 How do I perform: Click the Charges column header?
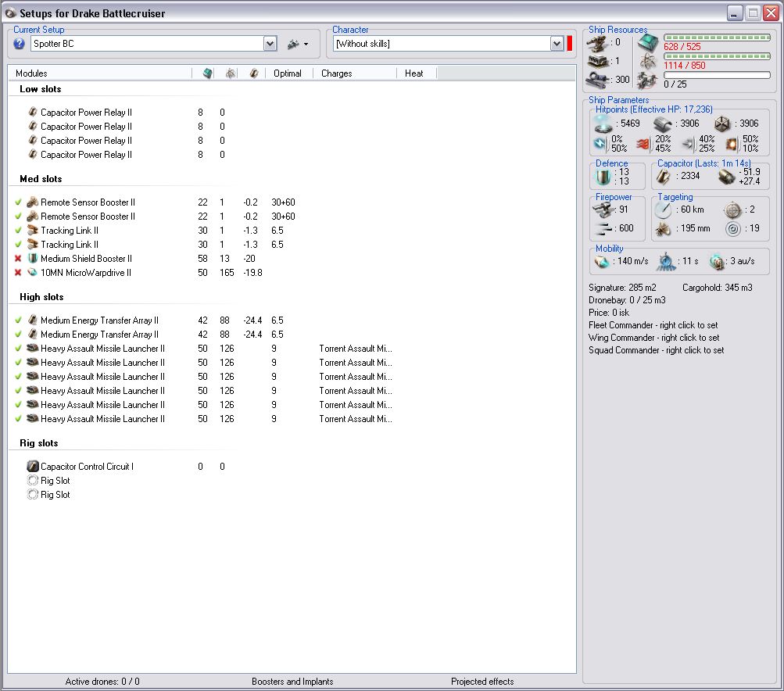pyautogui.click(x=355, y=73)
